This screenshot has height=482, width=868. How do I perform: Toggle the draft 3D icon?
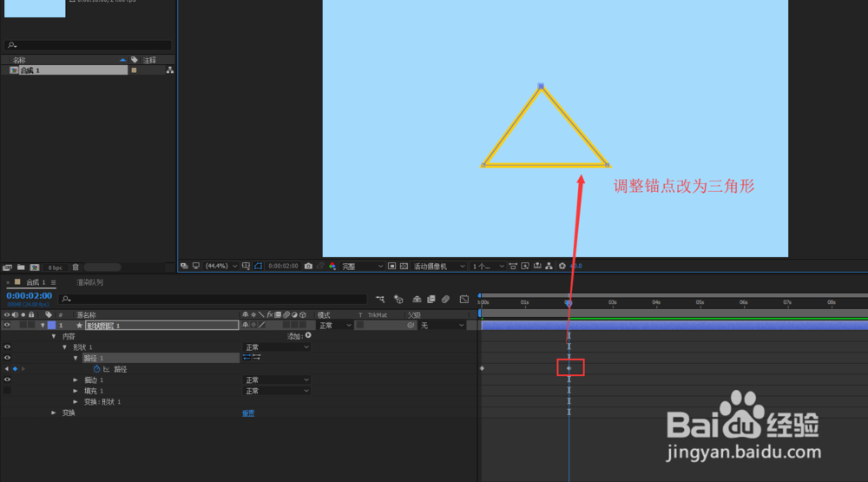click(398, 299)
